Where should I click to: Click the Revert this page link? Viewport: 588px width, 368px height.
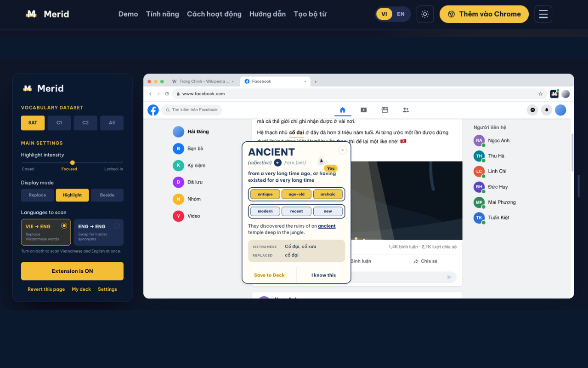pyautogui.click(x=46, y=289)
